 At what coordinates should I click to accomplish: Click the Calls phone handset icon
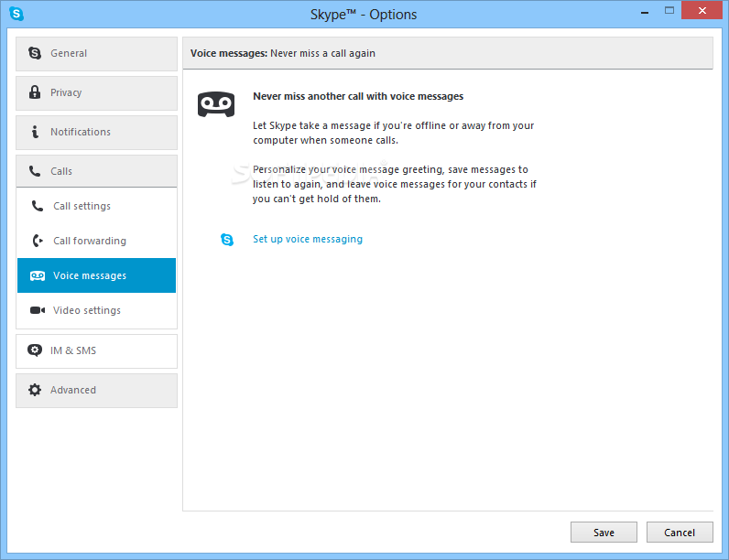point(35,171)
